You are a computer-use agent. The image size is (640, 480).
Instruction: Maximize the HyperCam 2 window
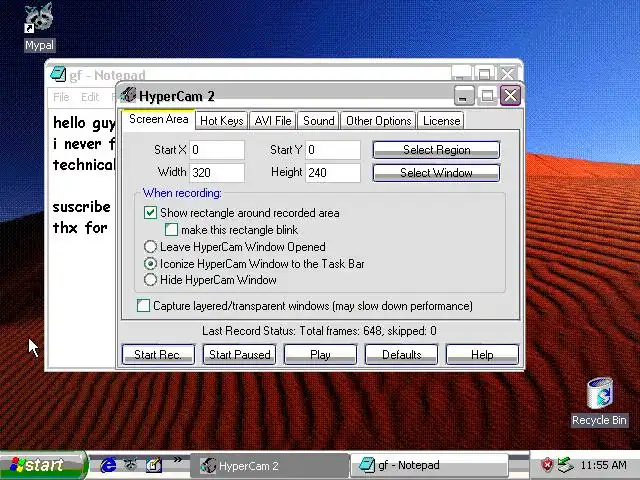pyautogui.click(x=487, y=96)
